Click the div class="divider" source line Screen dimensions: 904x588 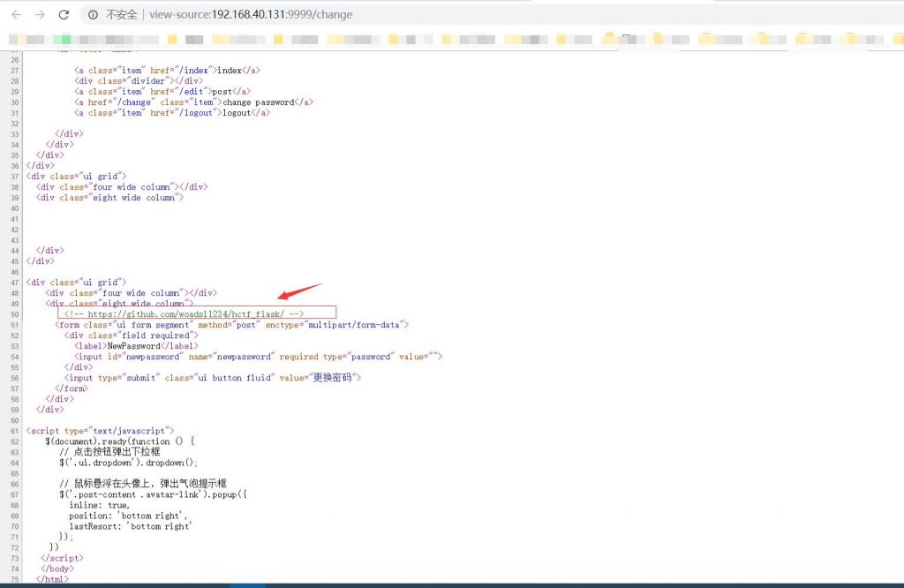tap(139, 80)
